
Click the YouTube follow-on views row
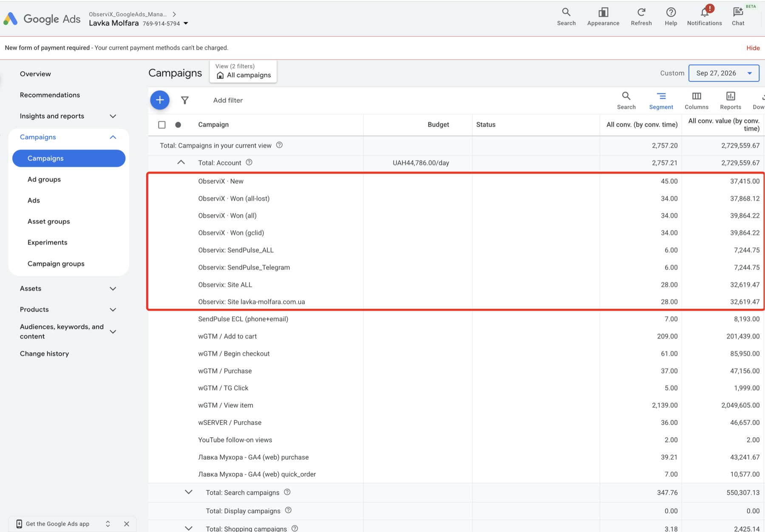tap(456, 440)
